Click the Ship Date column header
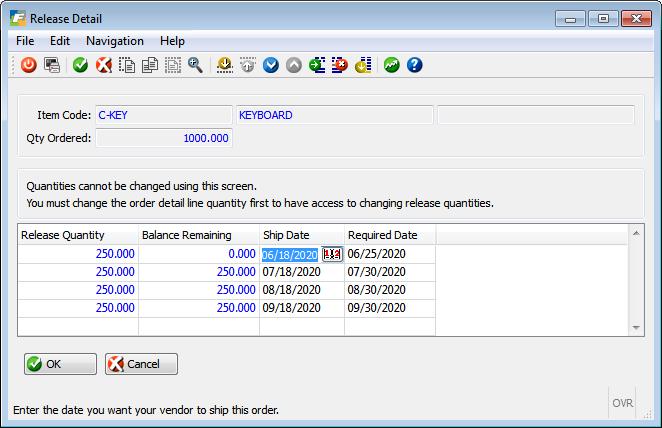Image resolution: width=662 pixels, height=428 pixels. tap(302, 235)
